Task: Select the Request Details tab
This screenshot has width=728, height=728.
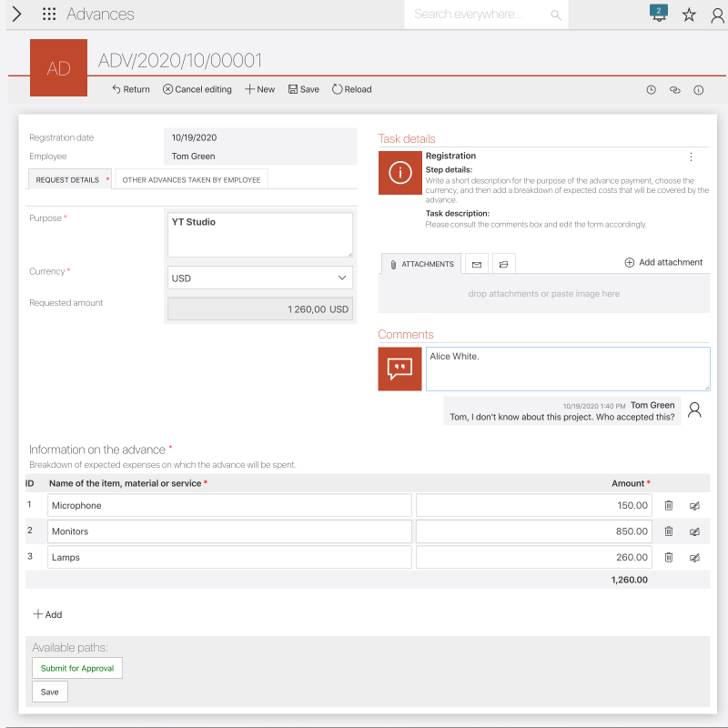Action: coord(67,180)
